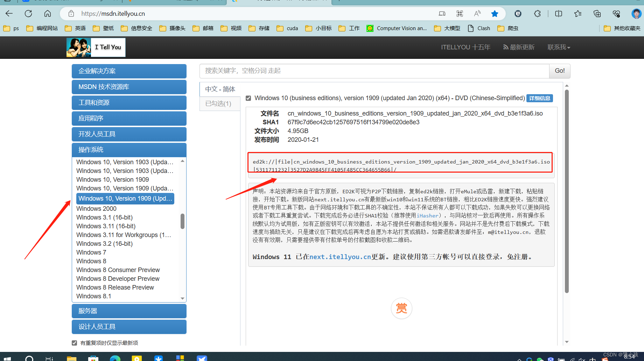The image size is (644, 361).
Task: Open the Collections icon
Action: pos(597,14)
